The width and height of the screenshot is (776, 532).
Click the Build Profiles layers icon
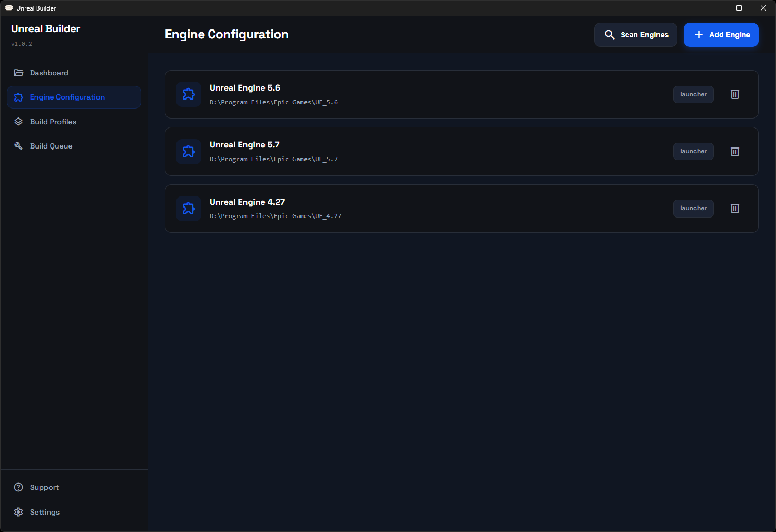[x=18, y=122]
